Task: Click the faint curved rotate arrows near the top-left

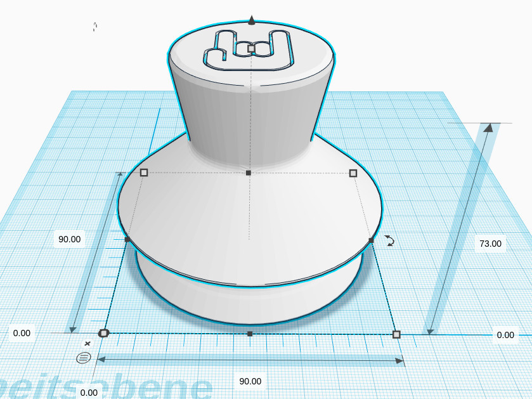Action: point(95,27)
